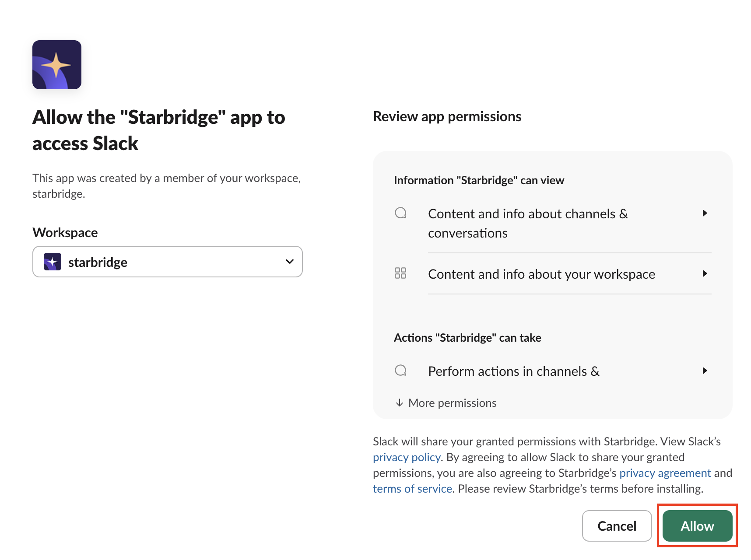Click the speech bubble icon beside Perform actions
The height and width of the screenshot is (560, 751).
[x=400, y=371]
